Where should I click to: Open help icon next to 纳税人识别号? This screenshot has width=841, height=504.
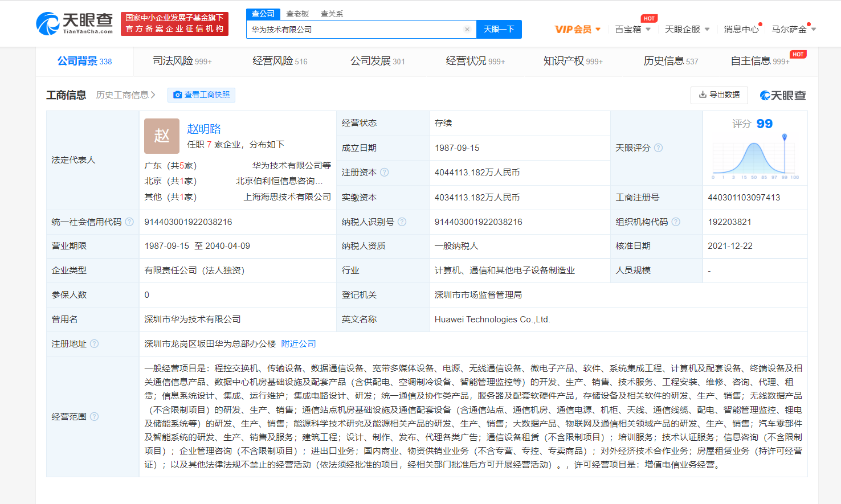(402, 222)
